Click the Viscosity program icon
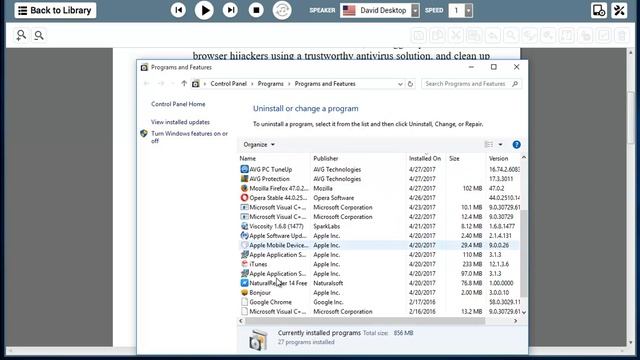The height and width of the screenshot is (360, 640). [x=244, y=226]
